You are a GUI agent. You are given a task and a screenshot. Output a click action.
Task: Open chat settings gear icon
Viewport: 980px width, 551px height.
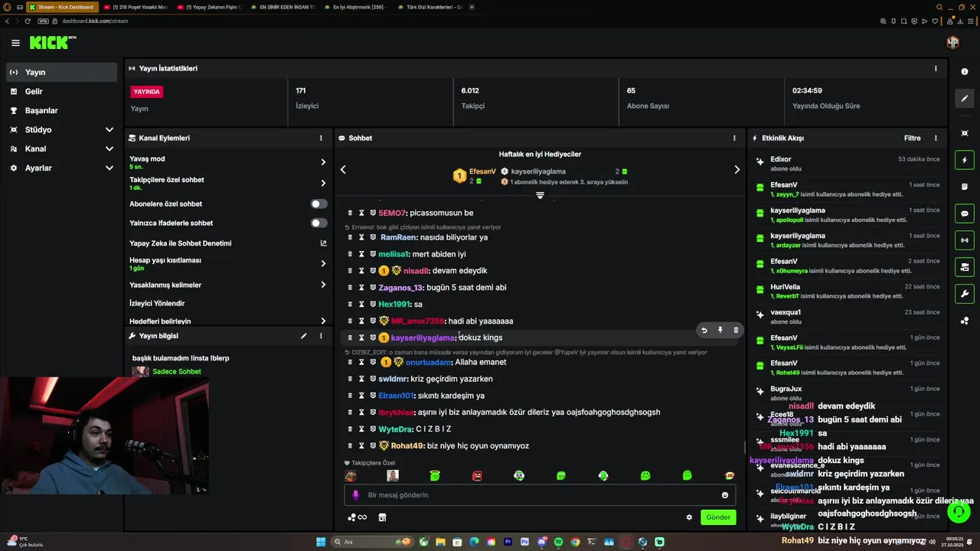point(689,517)
